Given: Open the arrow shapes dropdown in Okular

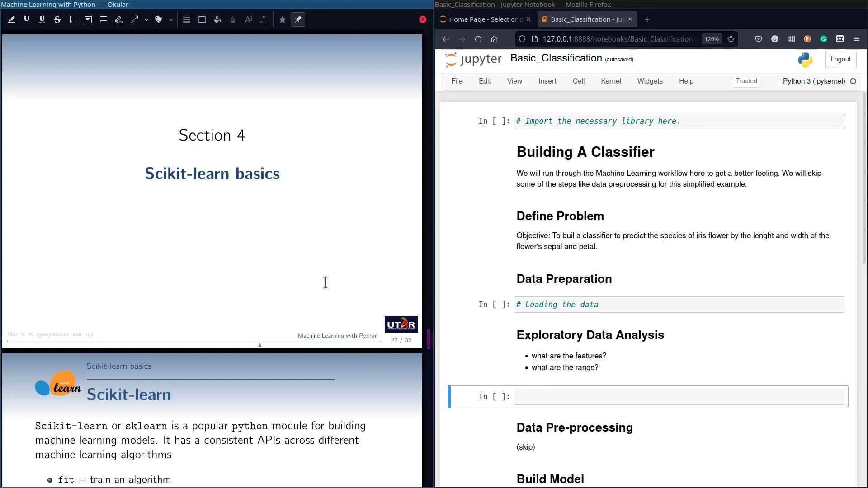Looking at the screenshot, I should [x=146, y=20].
